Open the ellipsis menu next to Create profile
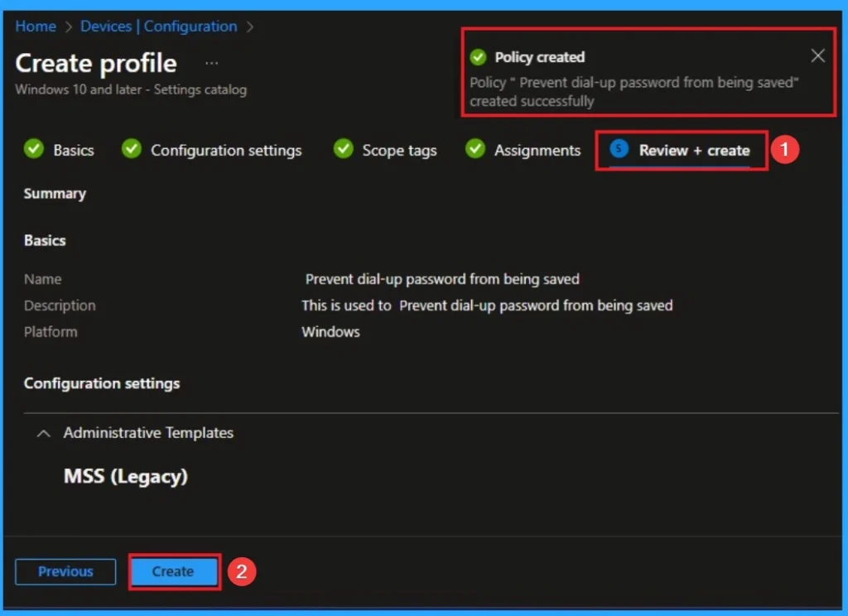Image resolution: width=848 pixels, height=616 pixels. pyautogui.click(x=212, y=61)
